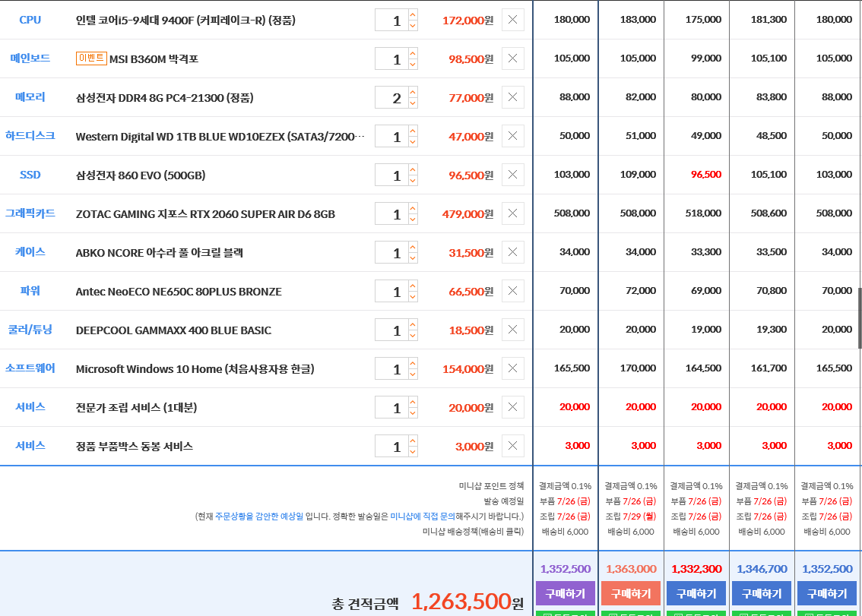Open the 주문상황을 감안한 예상일 link
The image size is (862, 616).
(259, 516)
